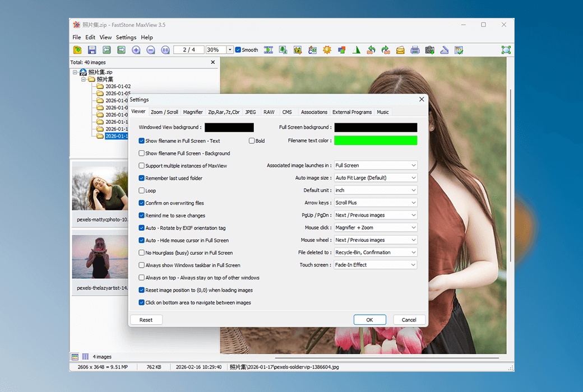
Task: Open the Auto image size dropdown
Action: click(375, 178)
